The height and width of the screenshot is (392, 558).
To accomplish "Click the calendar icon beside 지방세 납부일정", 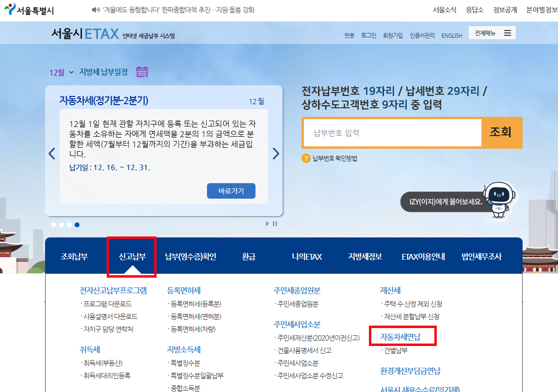I will 142,72.
